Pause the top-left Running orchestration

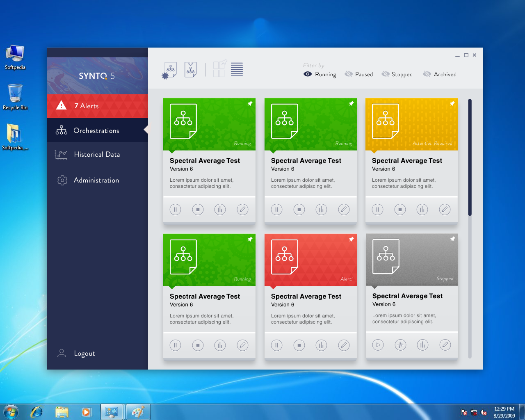[175, 210]
